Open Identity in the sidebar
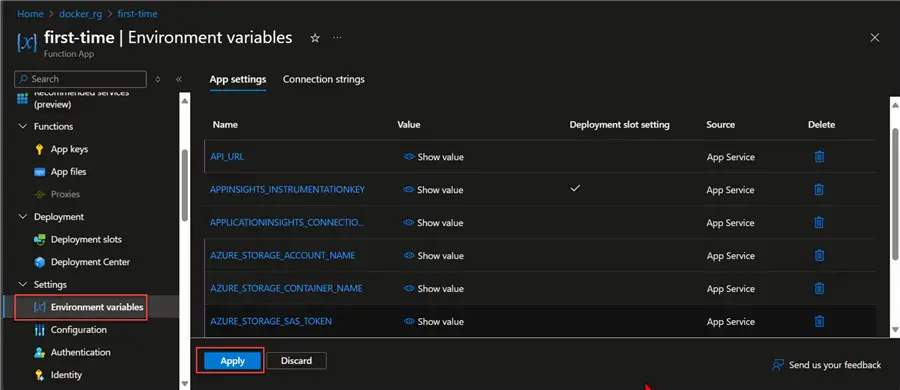Image resolution: width=900 pixels, height=390 pixels. (x=66, y=375)
